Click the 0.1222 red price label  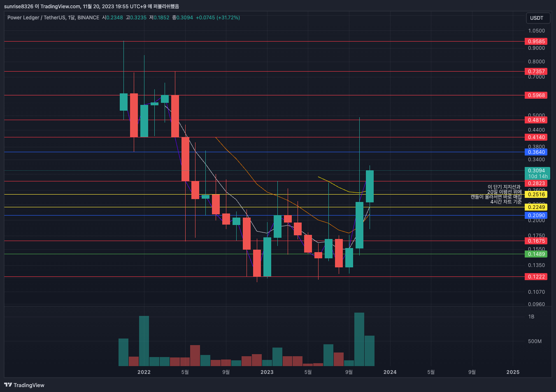point(536,277)
